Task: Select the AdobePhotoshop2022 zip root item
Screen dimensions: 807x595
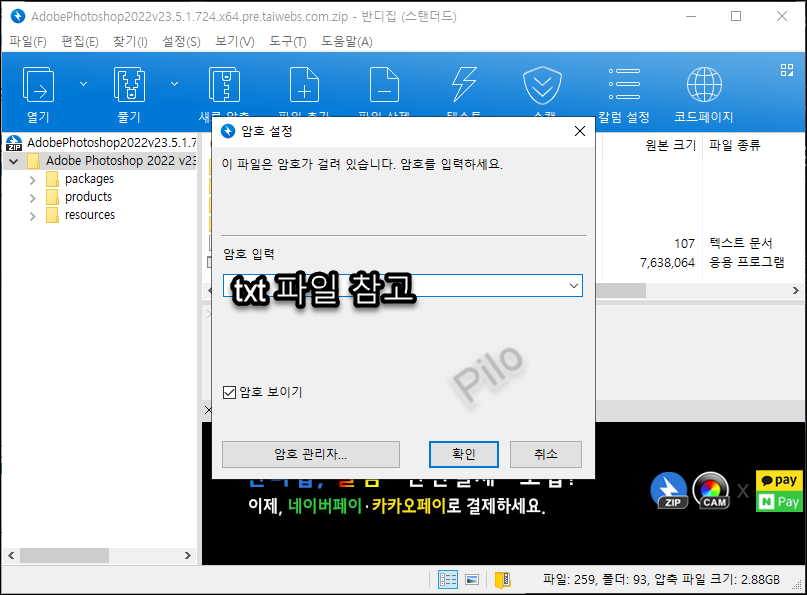Action: pyautogui.click(x=112, y=143)
